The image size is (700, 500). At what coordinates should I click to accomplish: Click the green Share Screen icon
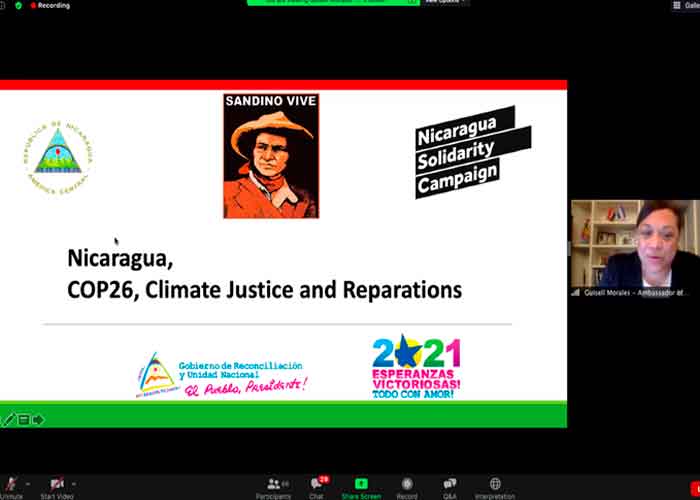[361, 484]
